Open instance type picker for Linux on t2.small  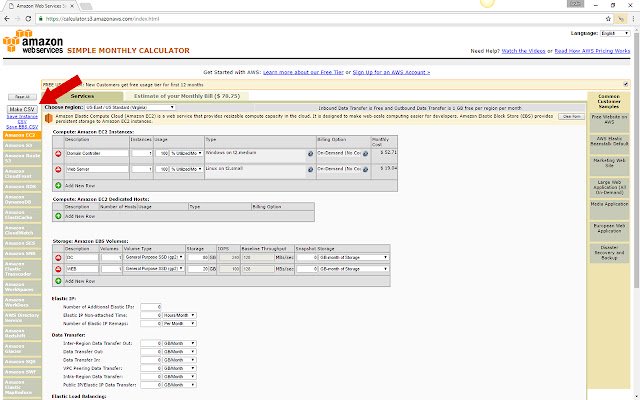click(310, 169)
